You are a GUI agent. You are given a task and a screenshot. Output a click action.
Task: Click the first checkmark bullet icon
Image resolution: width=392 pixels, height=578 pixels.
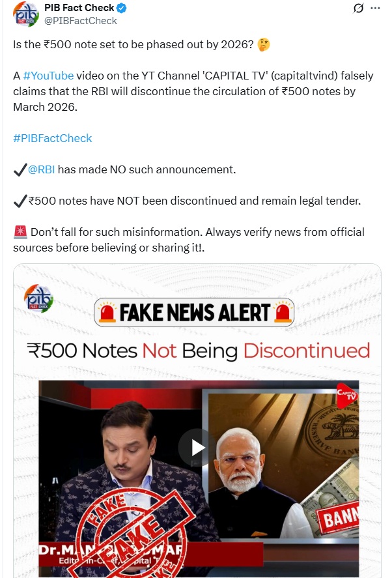pyautogui.click(x=20, y=170)
